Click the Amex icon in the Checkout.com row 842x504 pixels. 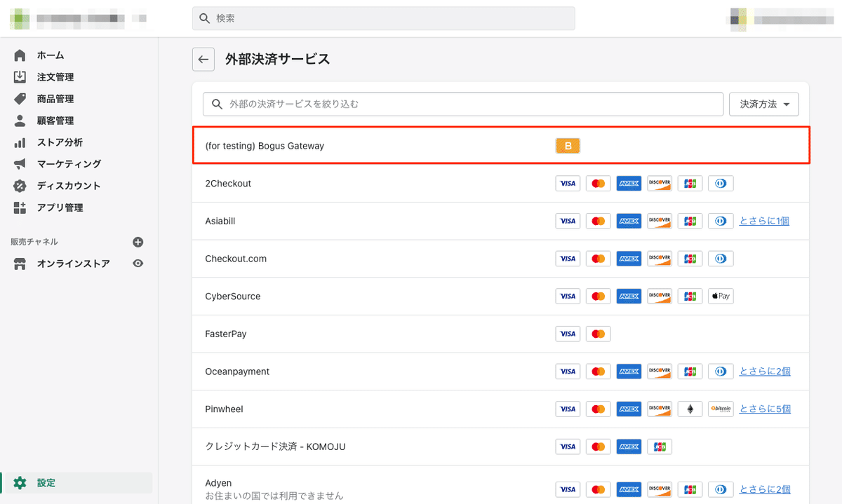coord(629,259)
